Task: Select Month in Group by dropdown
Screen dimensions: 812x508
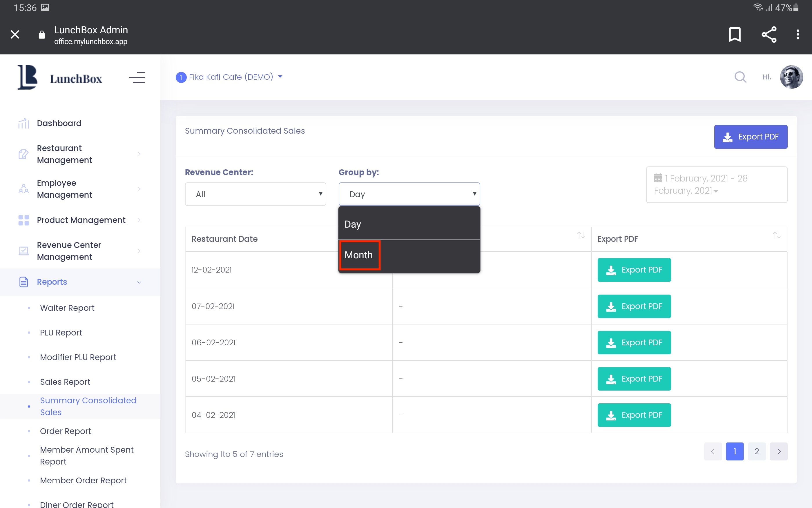Action: click(359, 255)
